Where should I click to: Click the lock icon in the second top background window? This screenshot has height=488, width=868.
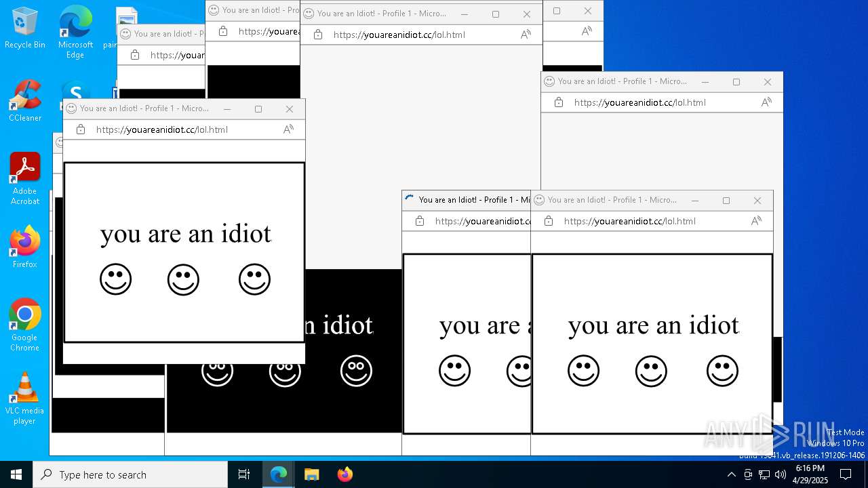[222, 31]
